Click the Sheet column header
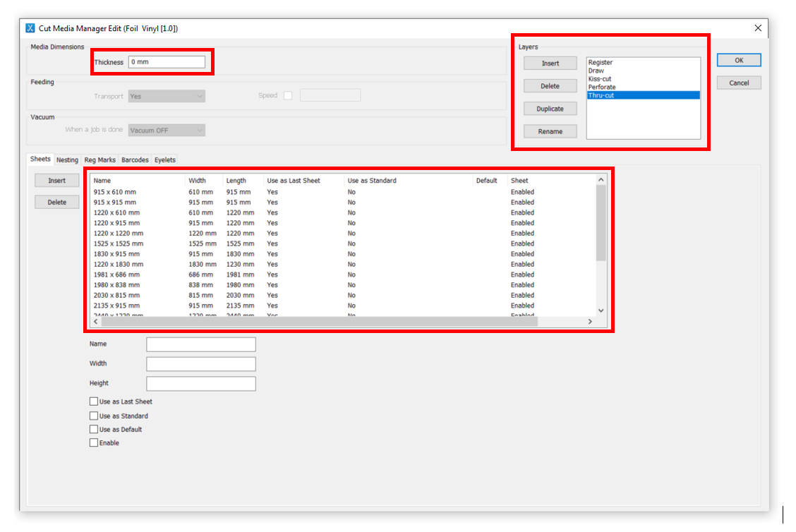The width and height of the screenshot is (796, 532). [x=551, y=181]
